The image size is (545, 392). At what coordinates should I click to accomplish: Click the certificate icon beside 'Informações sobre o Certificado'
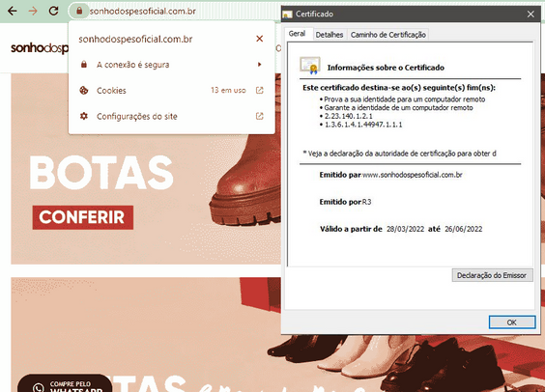click(309, 66)
